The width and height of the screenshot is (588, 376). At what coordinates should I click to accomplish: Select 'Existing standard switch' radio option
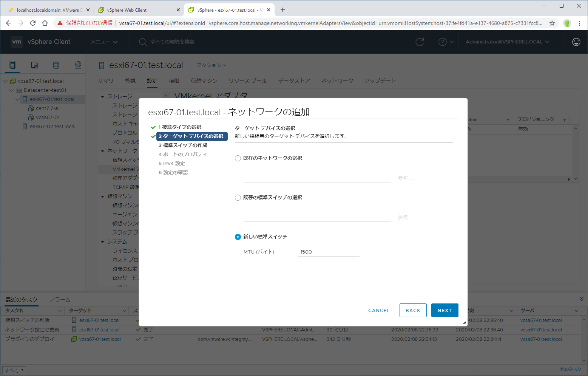pyautogui.click(x=238, y=198)
